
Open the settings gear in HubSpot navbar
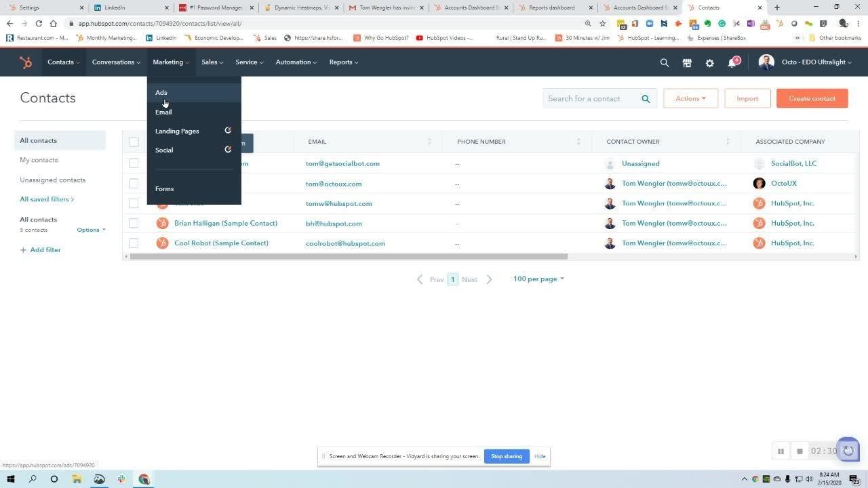click(x=709, y=62)
